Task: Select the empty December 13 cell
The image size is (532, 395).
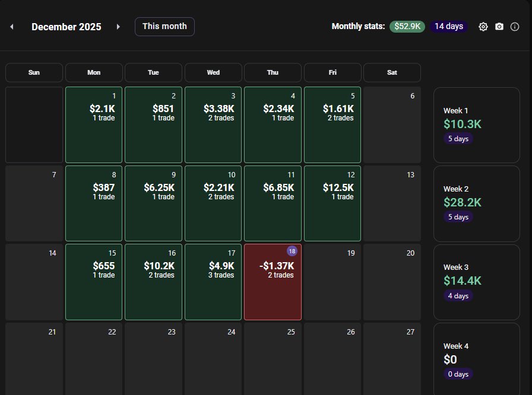Action: click(392, 203)
